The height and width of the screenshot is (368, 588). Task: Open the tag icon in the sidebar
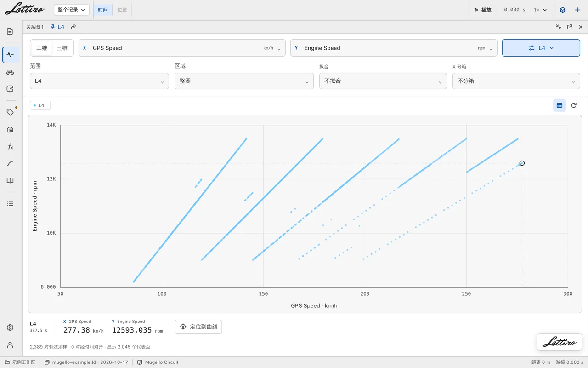click(10, 112)
